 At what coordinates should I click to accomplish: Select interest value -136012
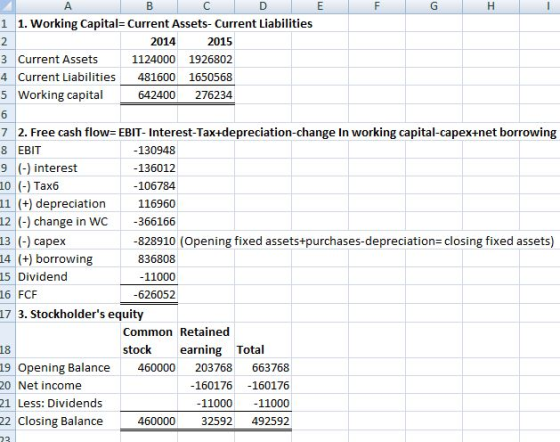[x=149, y=168]
